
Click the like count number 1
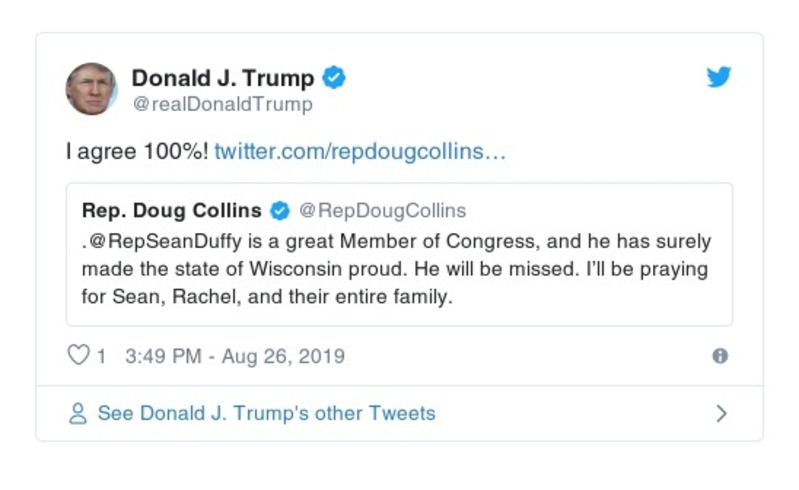coord(101,356)
